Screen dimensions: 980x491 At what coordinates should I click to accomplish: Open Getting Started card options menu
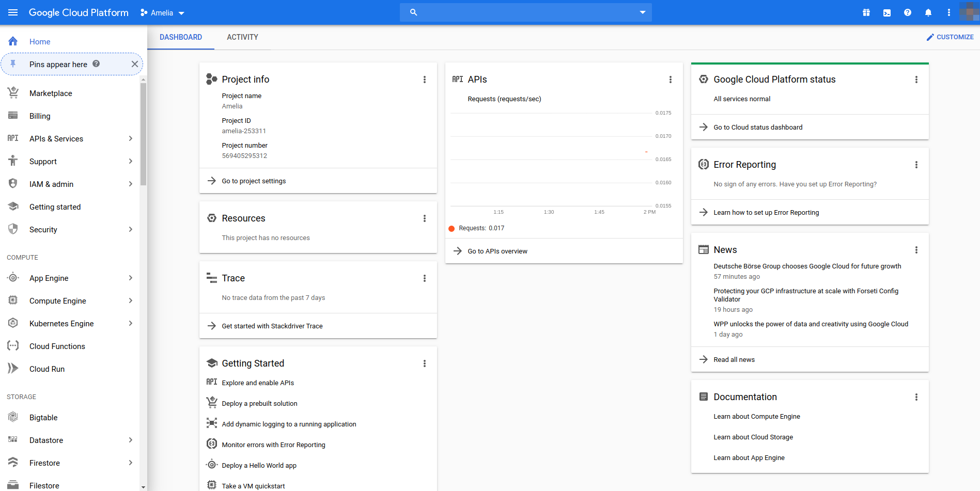pyautogui.click(x=425, y=363)
